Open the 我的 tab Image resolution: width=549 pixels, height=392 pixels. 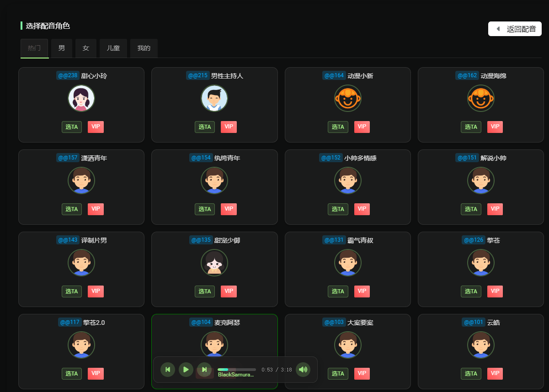tap(144, 48)
